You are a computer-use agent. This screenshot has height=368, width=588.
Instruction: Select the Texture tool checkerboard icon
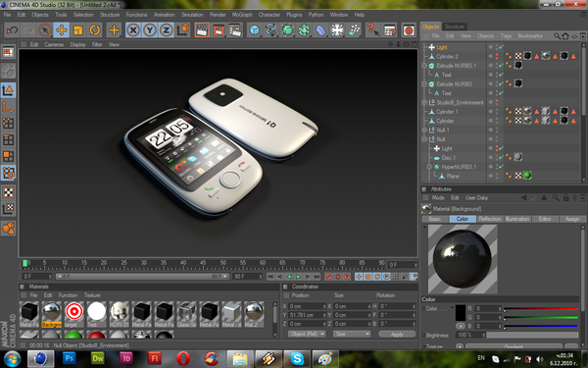coord(8,192)
